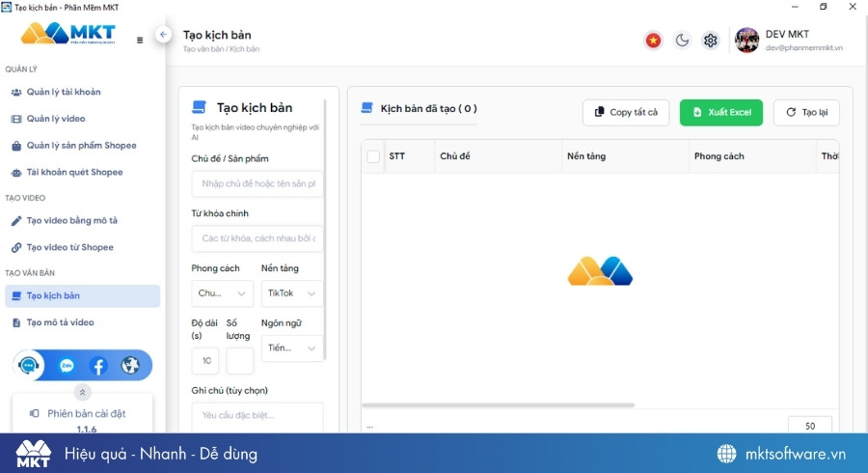The height and width of the screenshot is (473, 868).
Task: Click Từ khóa chính input field
Action: (x=257, y=238)
